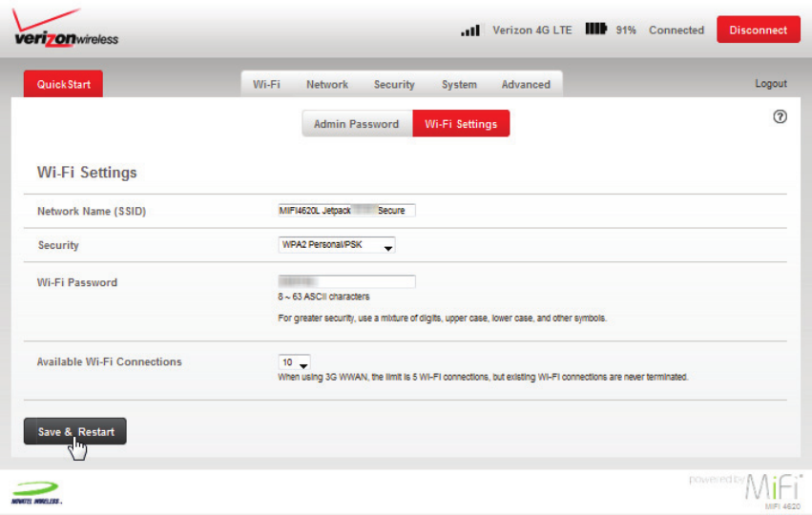Click the Wi-Fi Settings page heading

pyautogui.click(x=87, y=173)
